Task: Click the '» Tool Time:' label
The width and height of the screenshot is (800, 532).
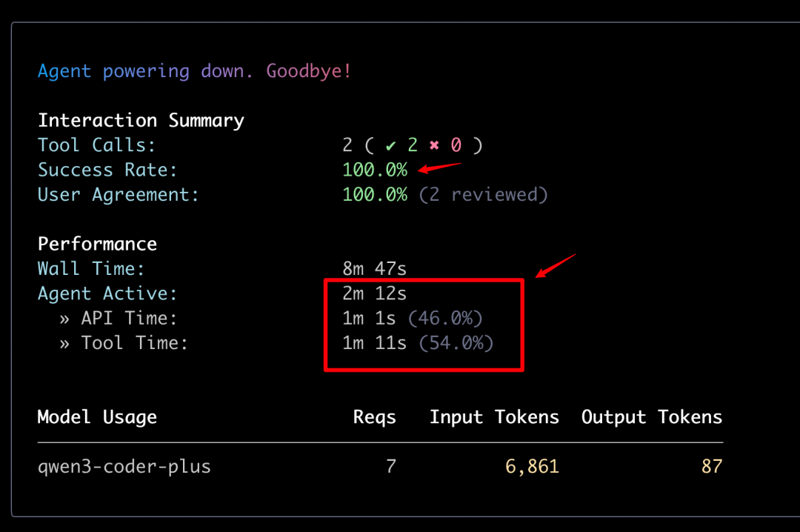Action: (x=124, y=343)
